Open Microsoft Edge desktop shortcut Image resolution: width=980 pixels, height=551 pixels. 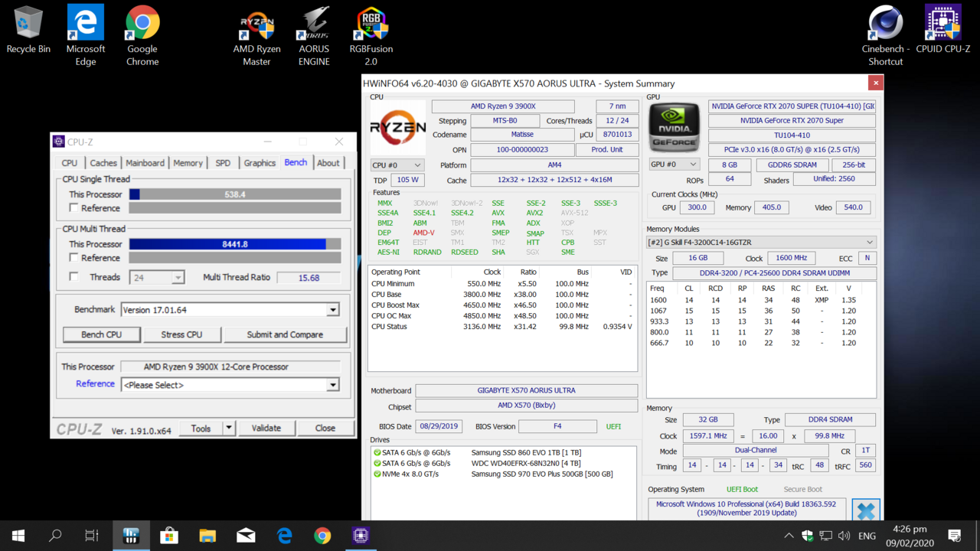pos(86,35)
